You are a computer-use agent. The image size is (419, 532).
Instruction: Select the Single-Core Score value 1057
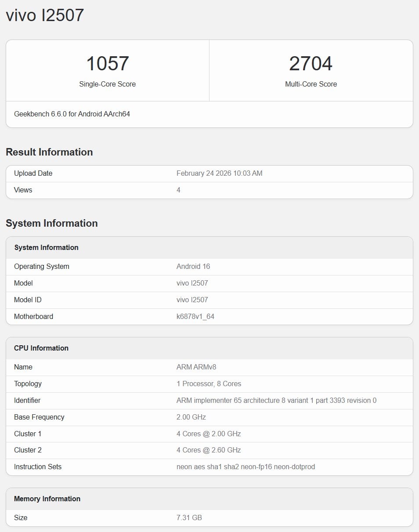[107, 63]
